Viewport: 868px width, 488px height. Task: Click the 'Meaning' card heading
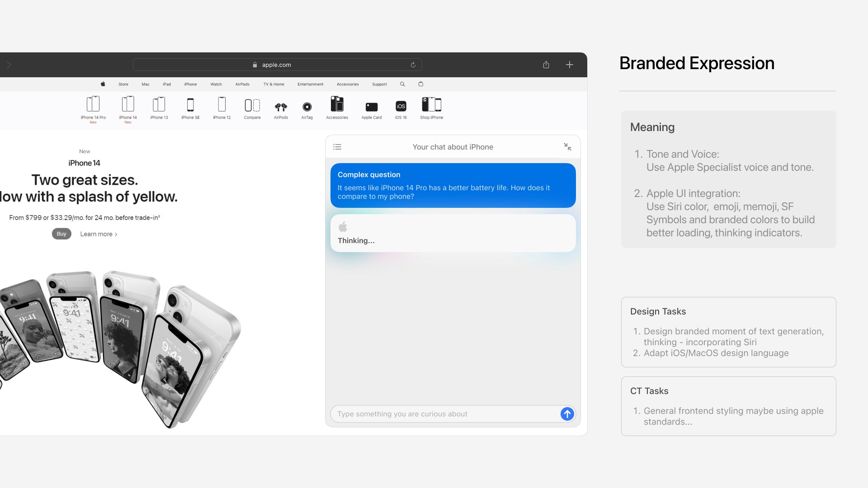point(652,127)
